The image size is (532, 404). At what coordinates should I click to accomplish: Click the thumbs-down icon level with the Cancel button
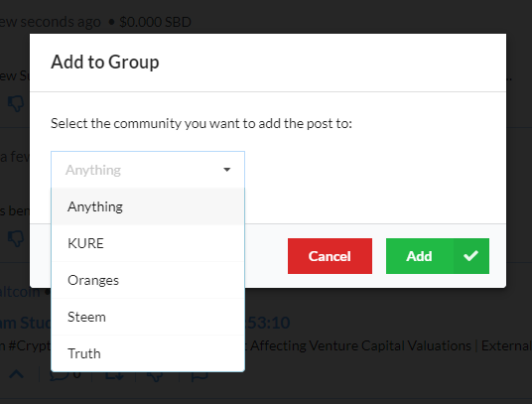pyautogui.click(x=16, y=239)
